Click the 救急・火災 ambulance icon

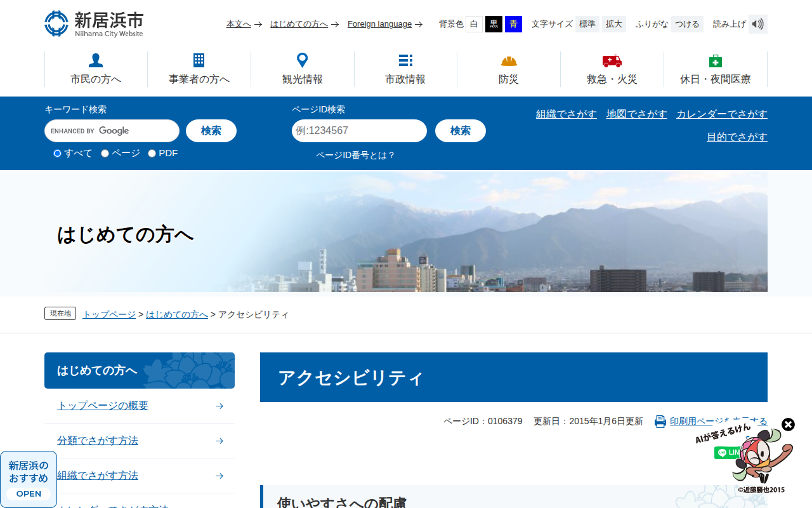[612, 61]
